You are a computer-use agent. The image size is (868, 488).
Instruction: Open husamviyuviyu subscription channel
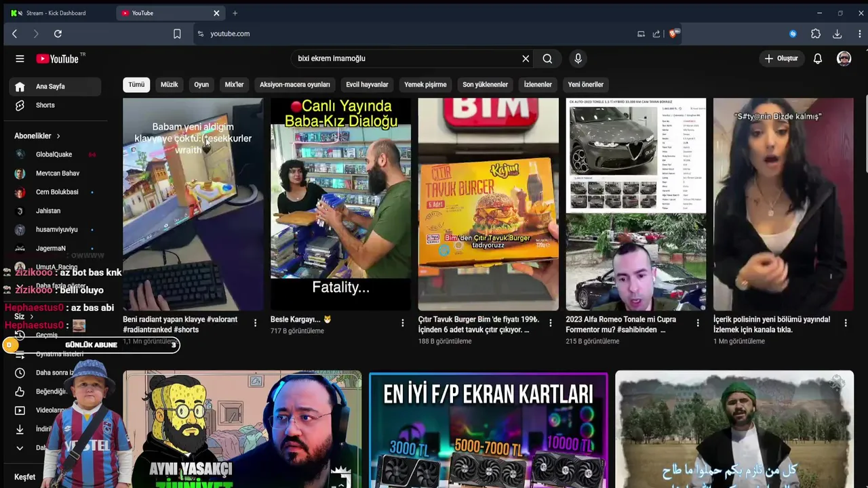coord(56,230)
